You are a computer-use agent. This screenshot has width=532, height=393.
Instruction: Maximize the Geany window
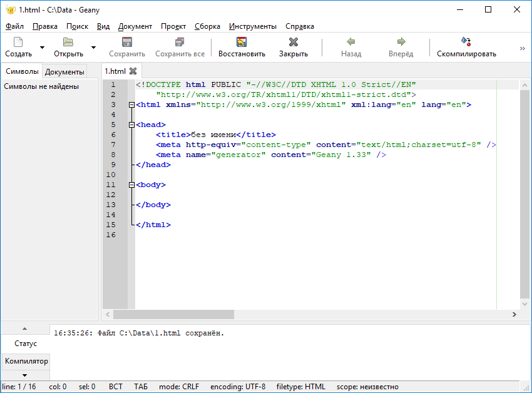(x=488, y=9)
